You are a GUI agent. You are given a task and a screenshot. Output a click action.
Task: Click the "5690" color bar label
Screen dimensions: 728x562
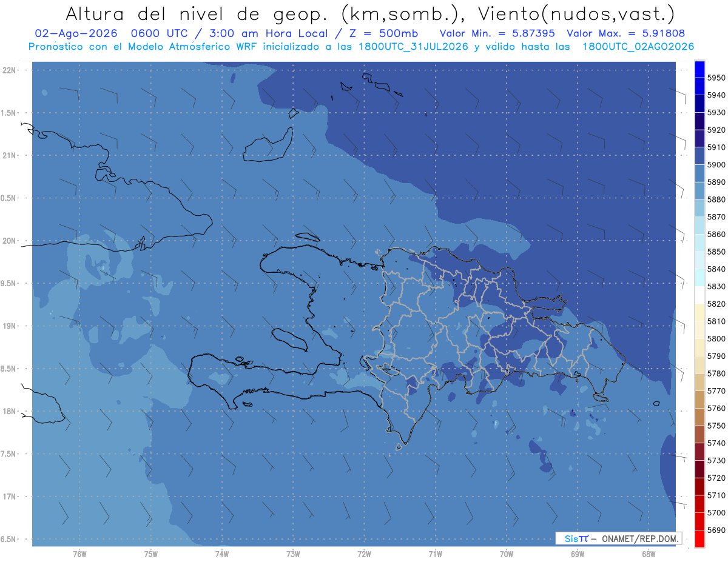(716, 530)
